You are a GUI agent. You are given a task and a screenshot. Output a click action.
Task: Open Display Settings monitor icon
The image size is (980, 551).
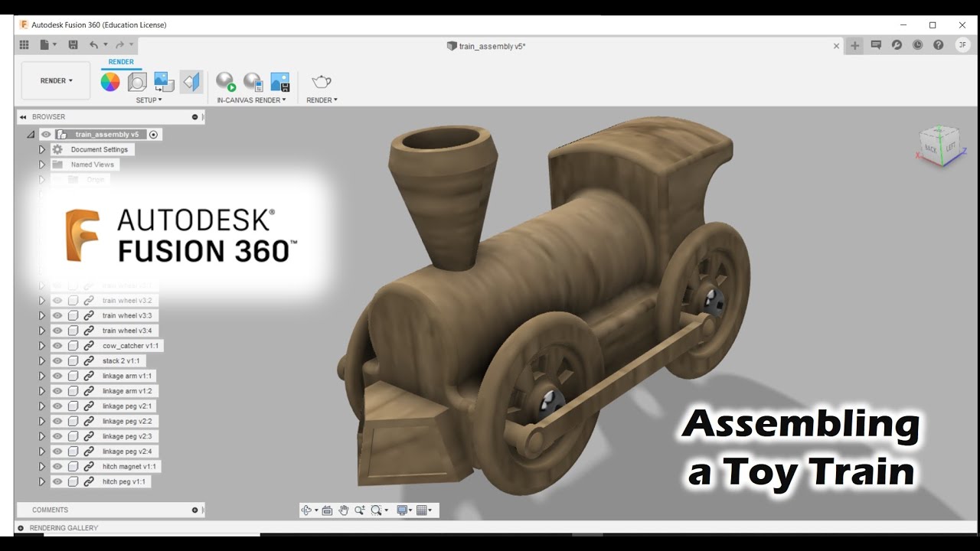pos(403,510)
